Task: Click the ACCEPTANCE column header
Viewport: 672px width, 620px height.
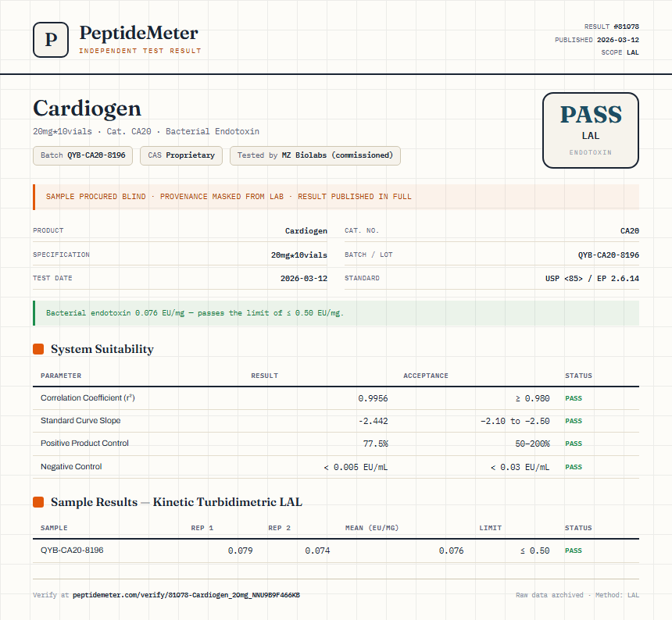Action: tap(426, 376)
